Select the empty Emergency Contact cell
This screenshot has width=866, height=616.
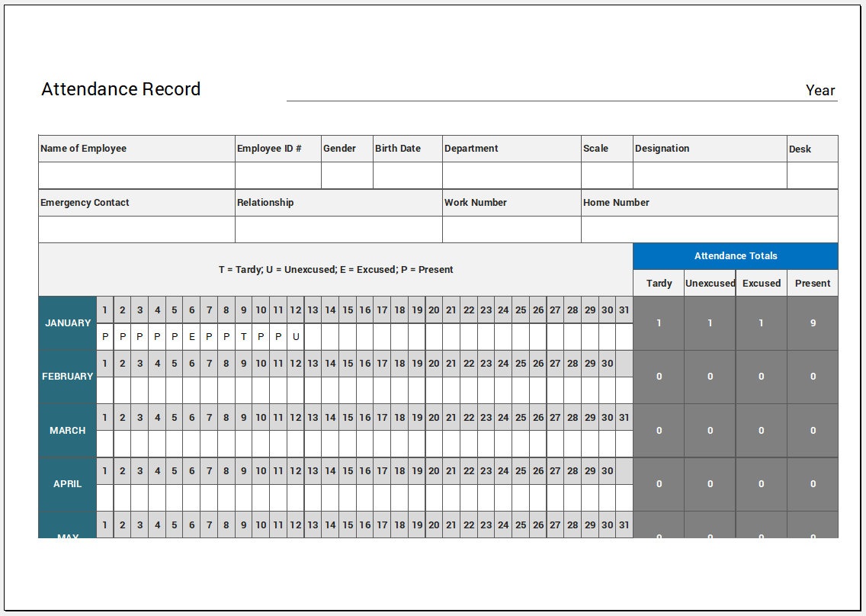pyautogui.click(x=136, y=229)
